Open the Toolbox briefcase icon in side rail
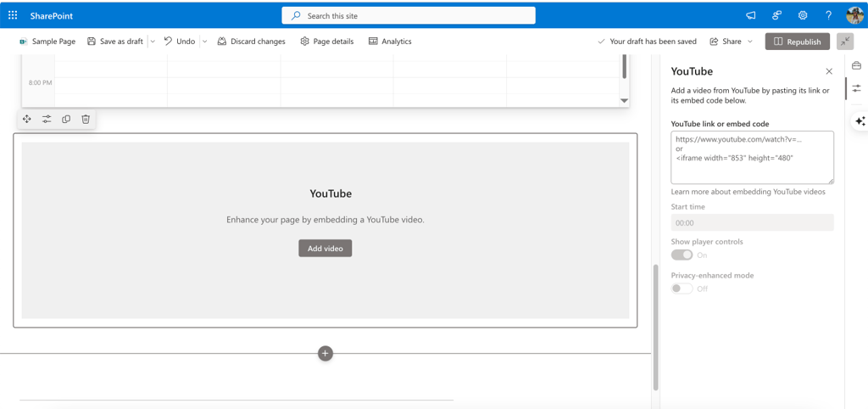 pos(856,65)
